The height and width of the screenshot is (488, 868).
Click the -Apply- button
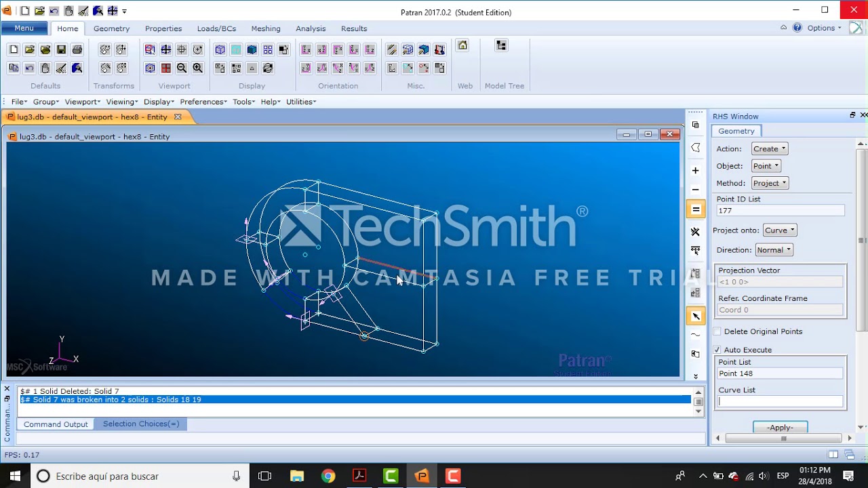[x=780, y=427]
